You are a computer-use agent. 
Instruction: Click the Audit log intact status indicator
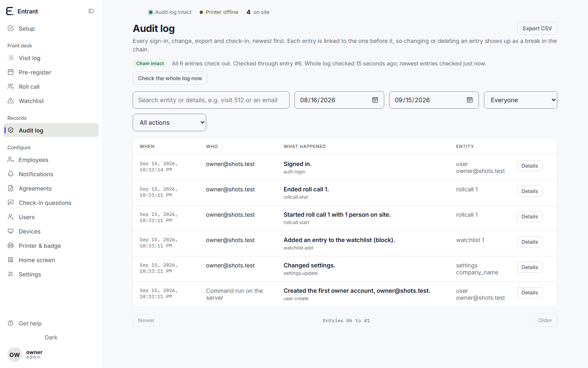click(x=170, y=12)
